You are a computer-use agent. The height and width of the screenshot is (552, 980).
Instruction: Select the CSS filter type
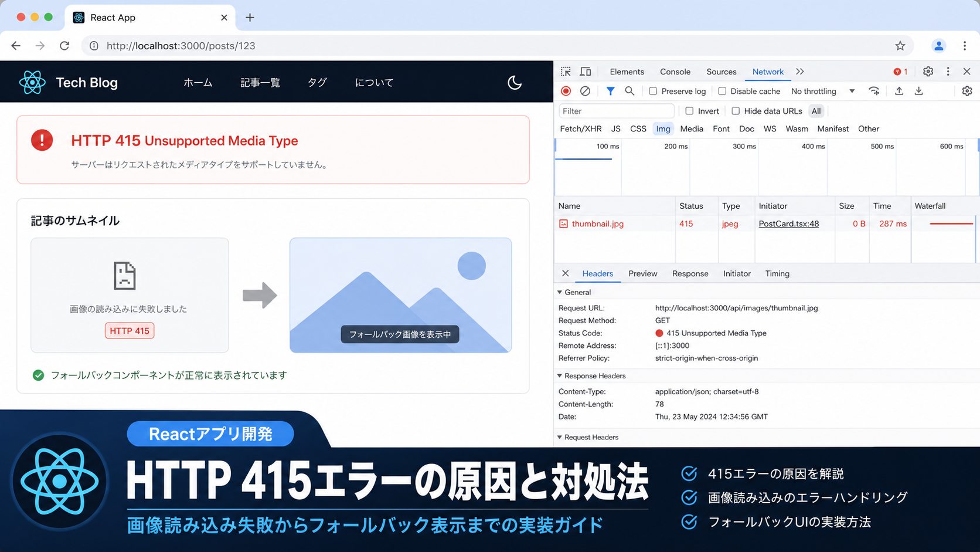click(x=638, y=128)
